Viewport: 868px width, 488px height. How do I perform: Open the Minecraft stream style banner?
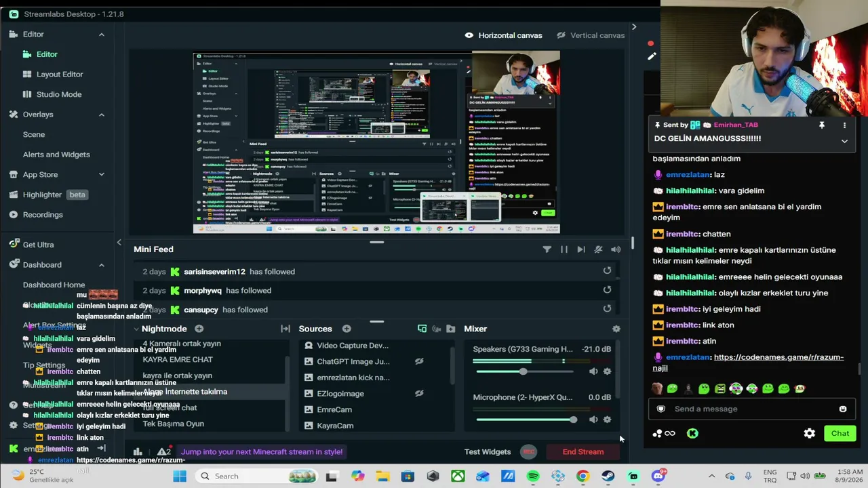click(x=262, y=452)
